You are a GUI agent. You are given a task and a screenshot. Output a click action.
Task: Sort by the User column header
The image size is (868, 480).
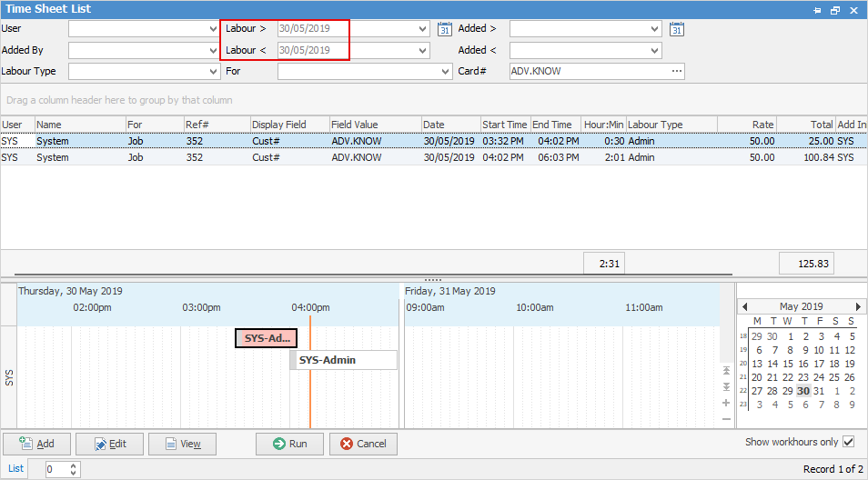tap(17, 125)
